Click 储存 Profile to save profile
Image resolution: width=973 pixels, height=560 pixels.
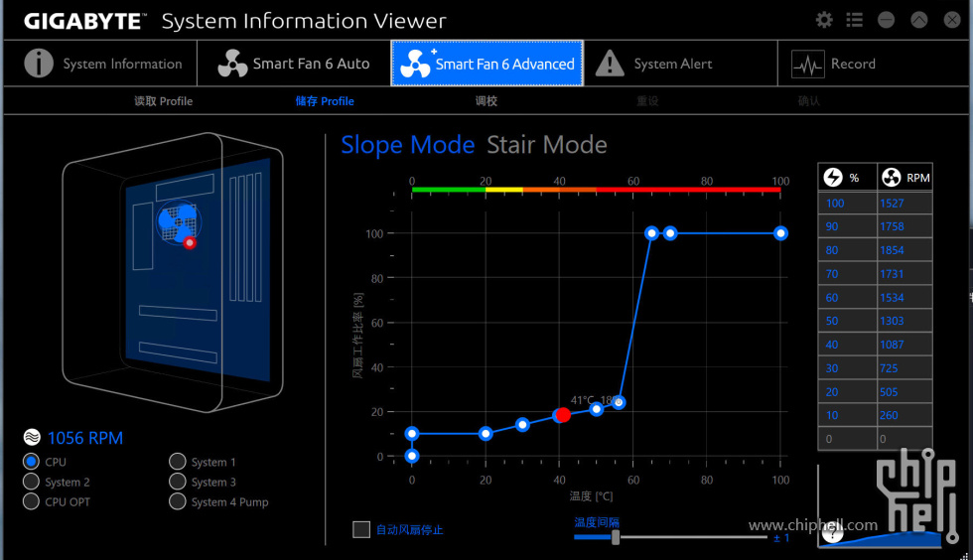325,101
